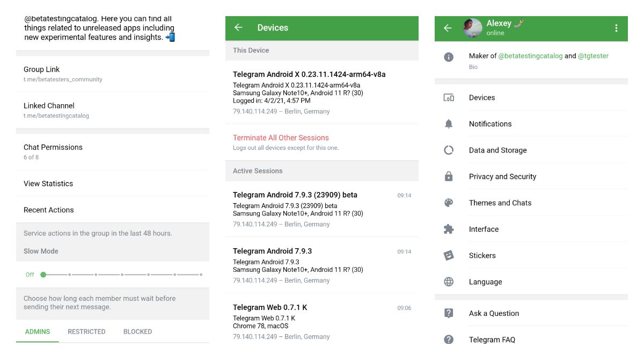Go back from Alexey's profile screen

[448, 28]
